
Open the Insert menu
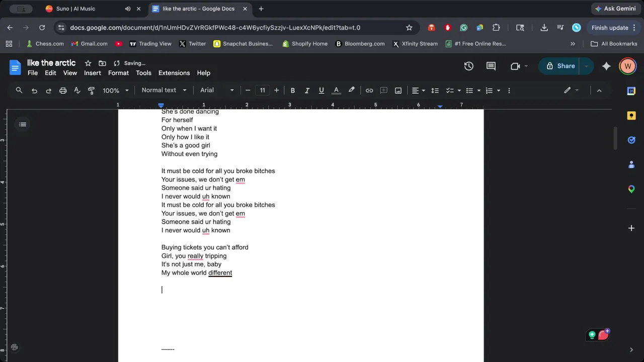pos(93,73)
